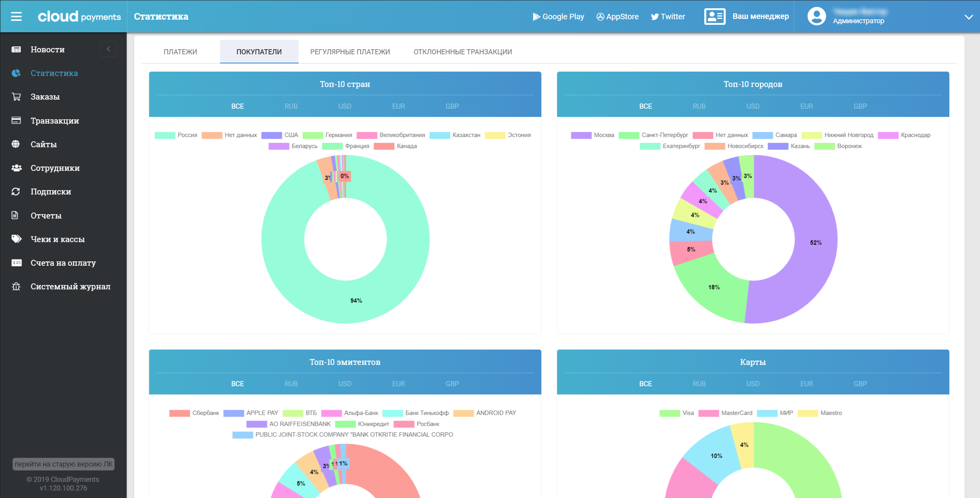Select RUB filter in Топ-10 эмитентов
Viewport: 980px width, 498px height.
(291, 384)
